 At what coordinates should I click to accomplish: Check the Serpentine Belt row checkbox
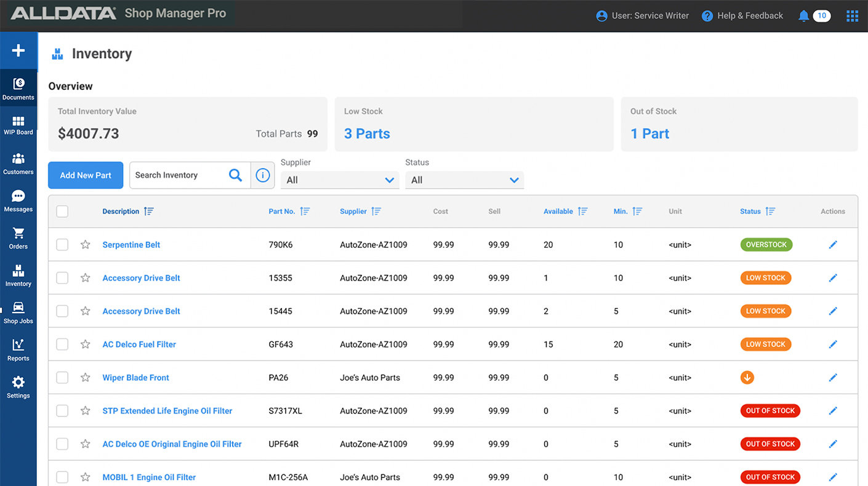(x=62, y=245)
